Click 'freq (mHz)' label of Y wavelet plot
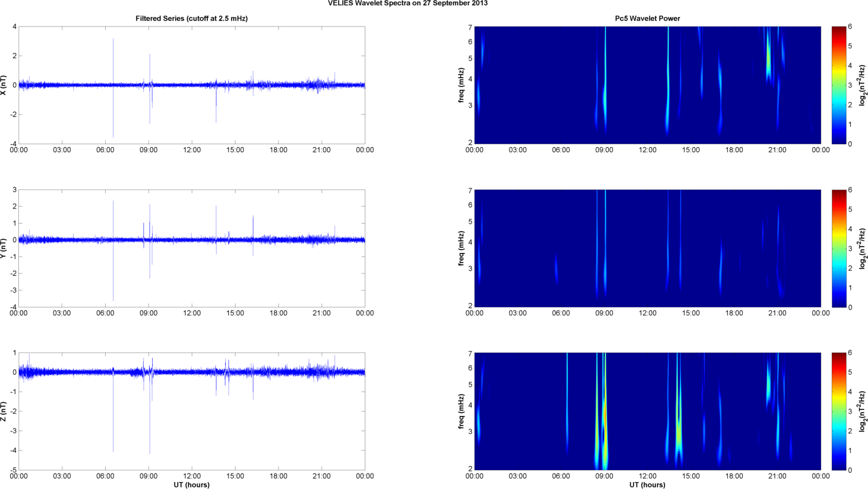868x489 pixels. (x=461, y=248)
